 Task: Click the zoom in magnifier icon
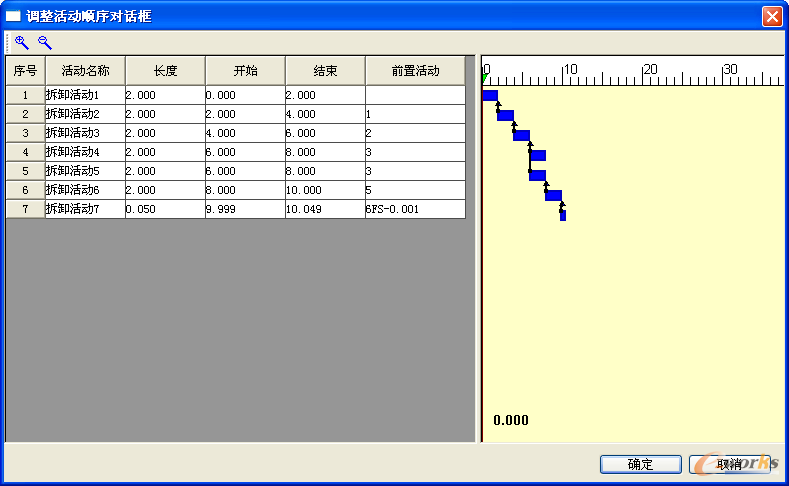pos(21,43)
